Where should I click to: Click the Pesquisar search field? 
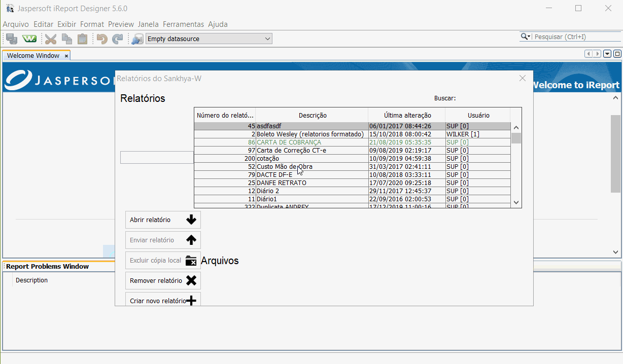[576, 37]
